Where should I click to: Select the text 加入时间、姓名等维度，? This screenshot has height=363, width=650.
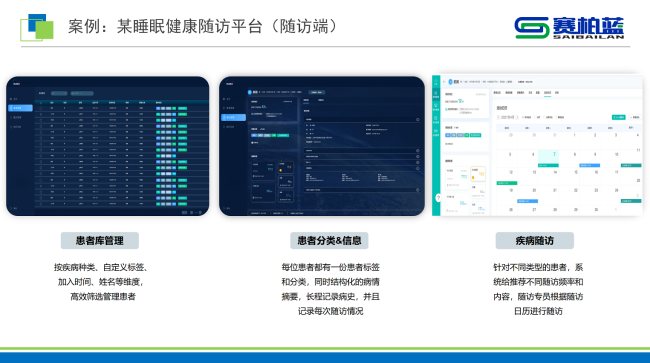tap(101, 282)
